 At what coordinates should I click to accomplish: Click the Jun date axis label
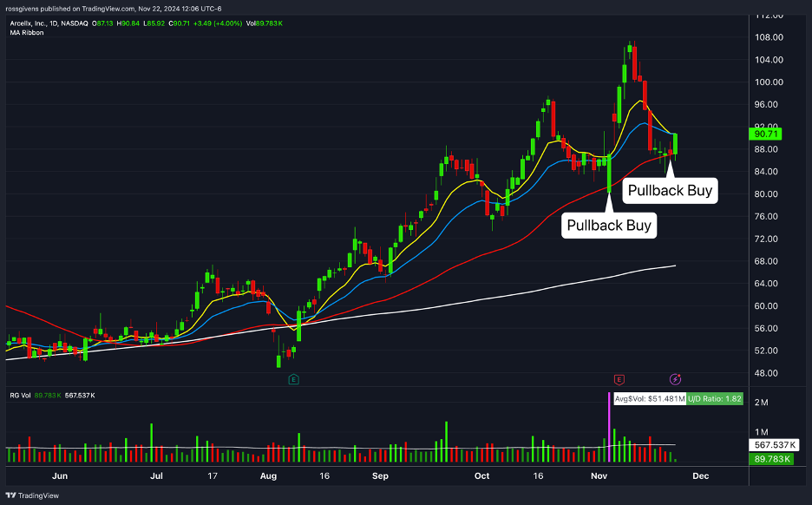pyautogui.click(x=60, y=475)
